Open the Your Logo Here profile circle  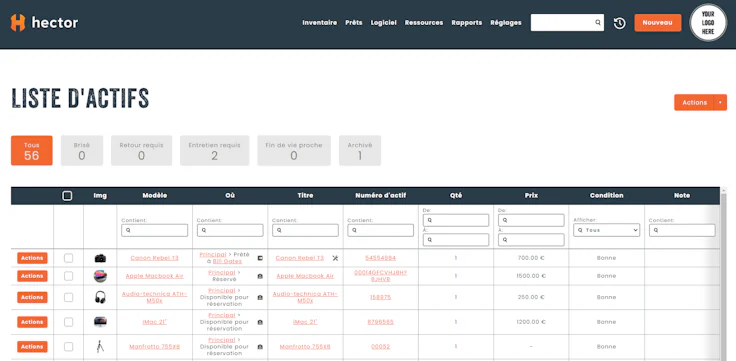(708, 23)
